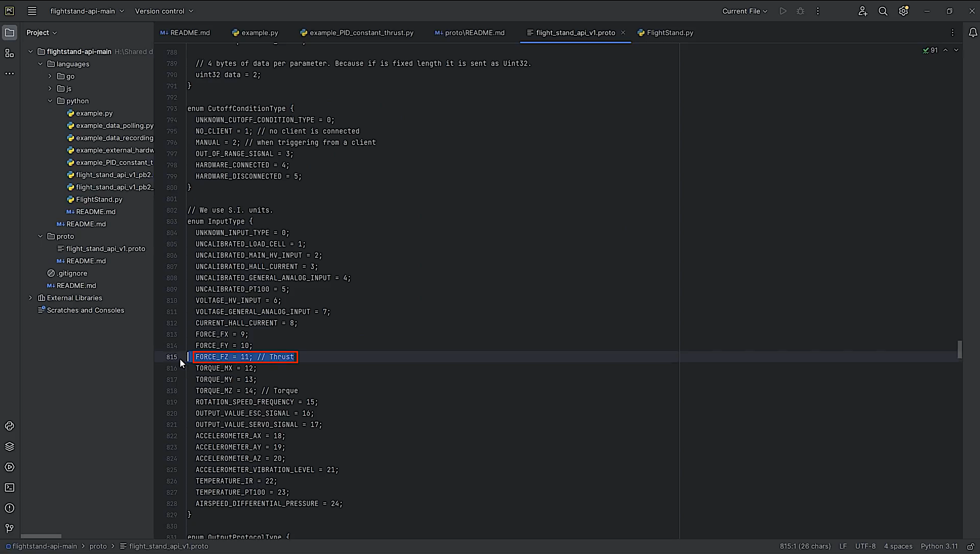The image size is (980, 554).
Task: Expand the go folder
Action: (50, 76)
